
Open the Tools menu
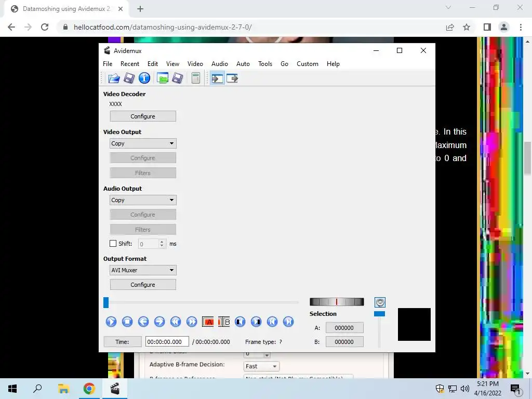[x=265, y=64]
